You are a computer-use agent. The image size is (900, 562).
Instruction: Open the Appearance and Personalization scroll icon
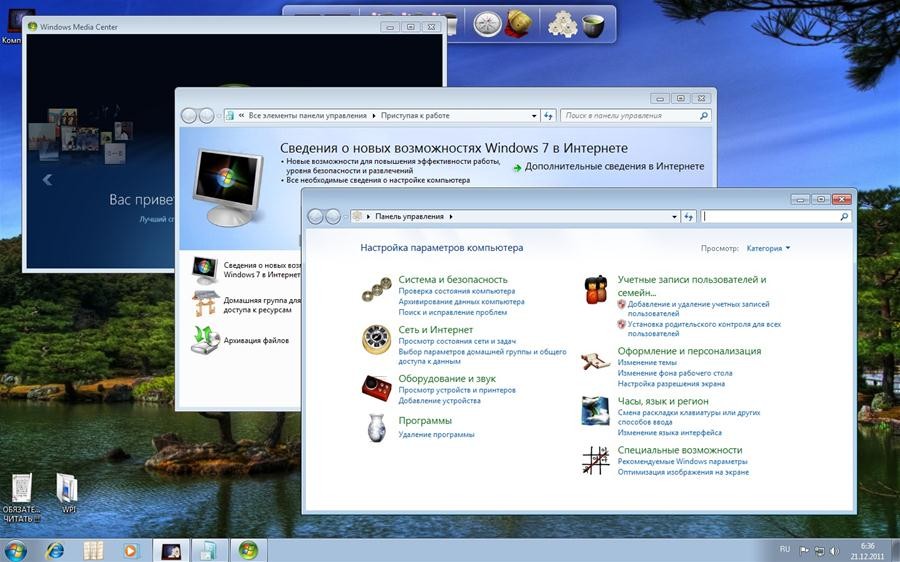[x=595, y=361]
